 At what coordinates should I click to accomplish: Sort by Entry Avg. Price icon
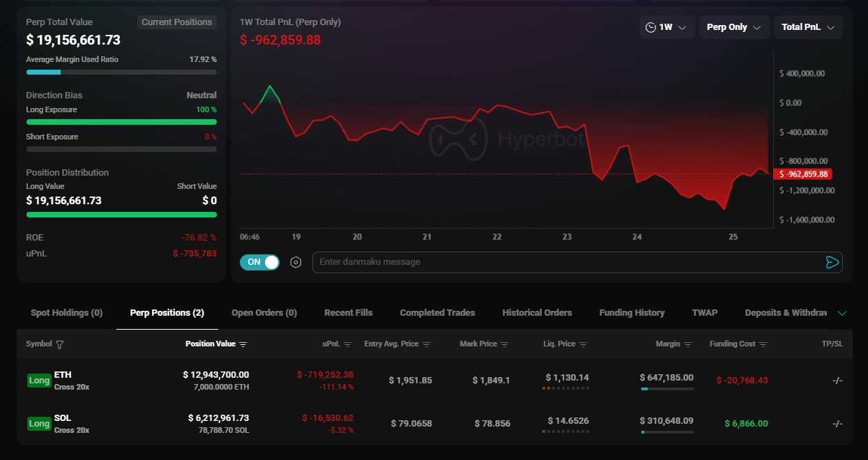coord(427,344)
